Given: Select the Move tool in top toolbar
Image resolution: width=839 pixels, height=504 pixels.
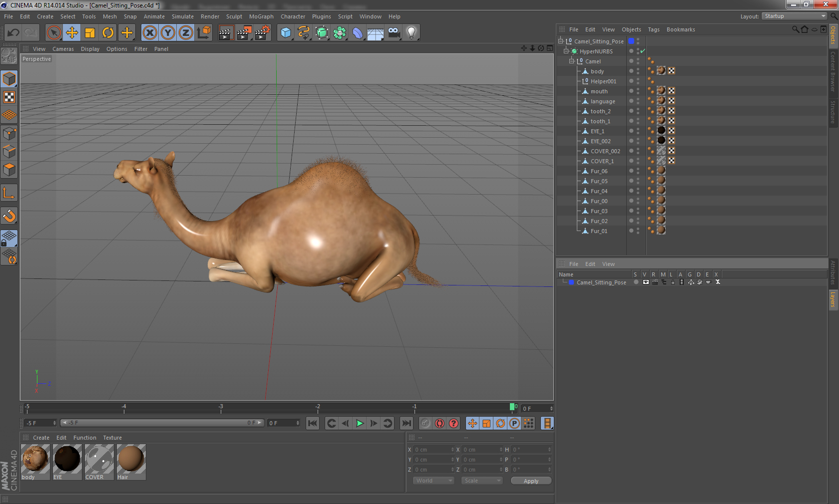Looking at the screenshot, I should pyautogui.click(x=72, y=33).
